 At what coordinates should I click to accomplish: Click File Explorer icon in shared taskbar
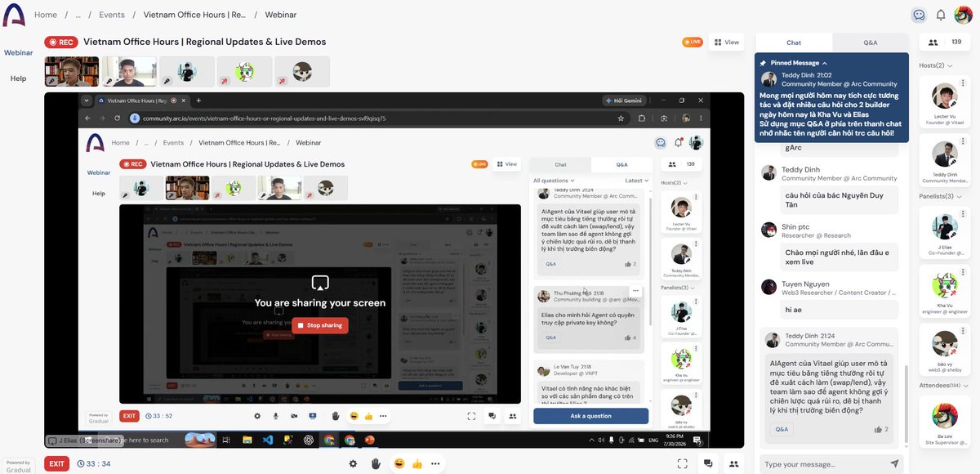pyautogui.click(x=247, y=440)
